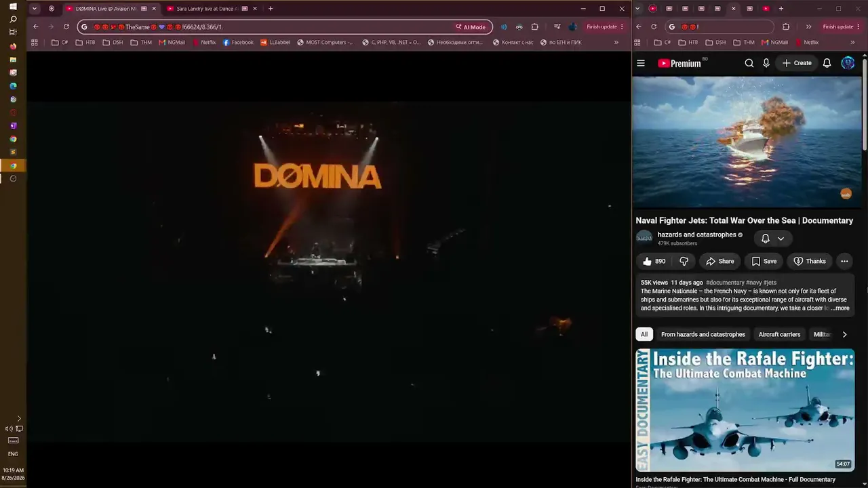
Task: Open a new tab in the right browser
Action: point(781,9)
